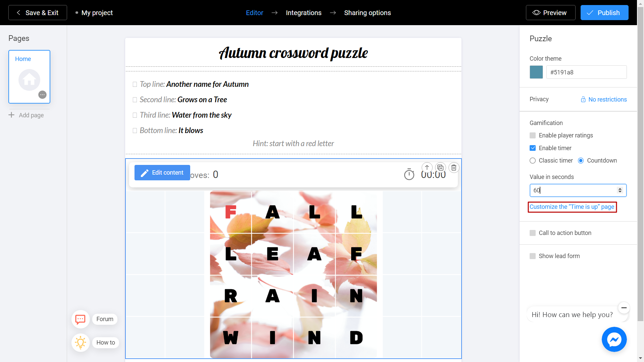Select the Countdown radio button
The height and width of the screenshot is (362, 644).
(581, 161)
